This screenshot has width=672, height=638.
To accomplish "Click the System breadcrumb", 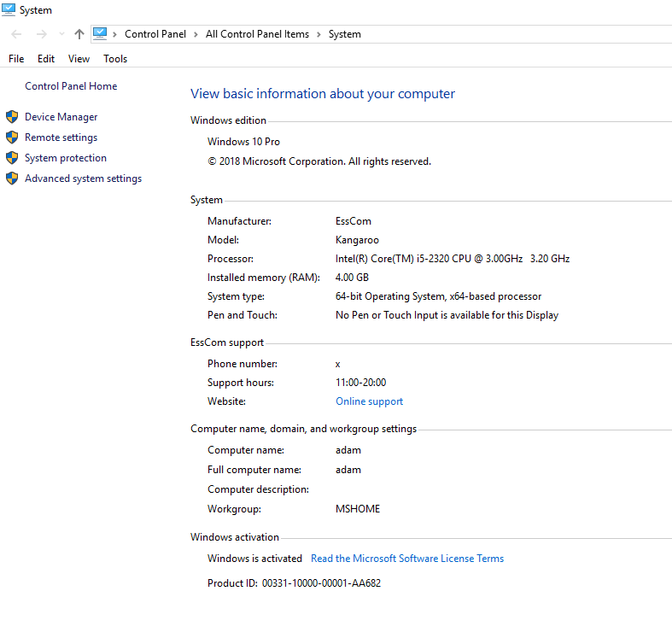I will point(345,34).
